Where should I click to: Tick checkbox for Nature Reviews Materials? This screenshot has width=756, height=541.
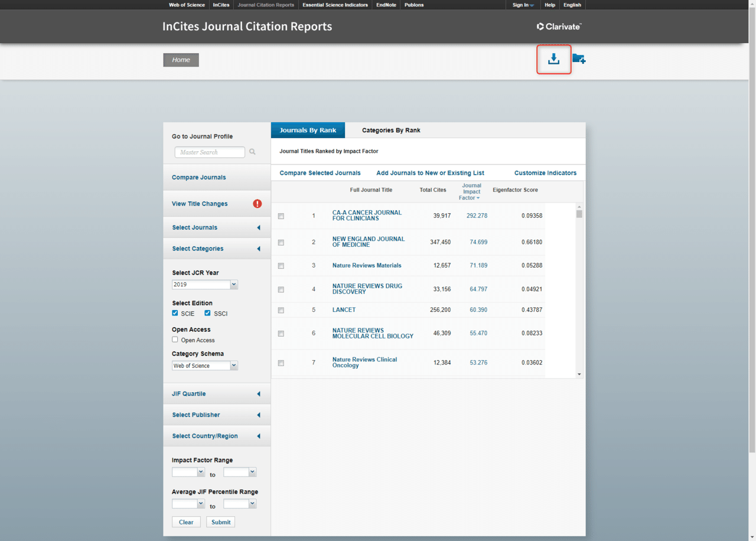pyautogui.click(x=281, y=266)
